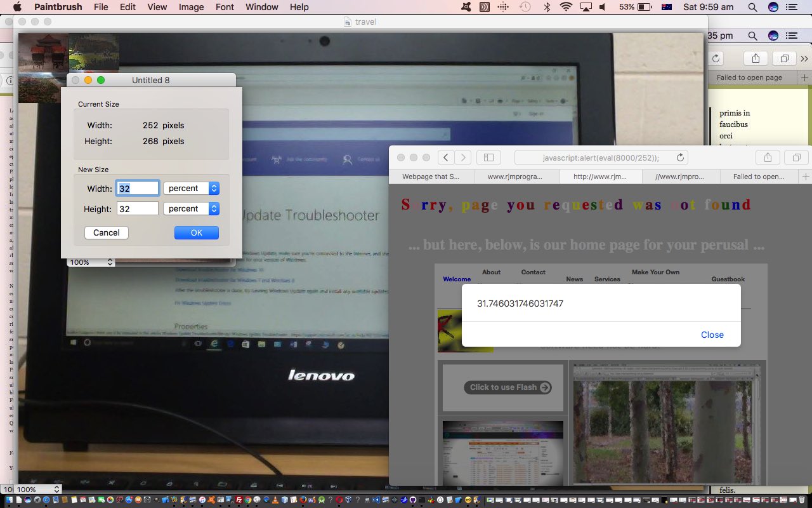Open the tree photo thumbnail on webpage
The image size is (812, 508).
point(666,424)
